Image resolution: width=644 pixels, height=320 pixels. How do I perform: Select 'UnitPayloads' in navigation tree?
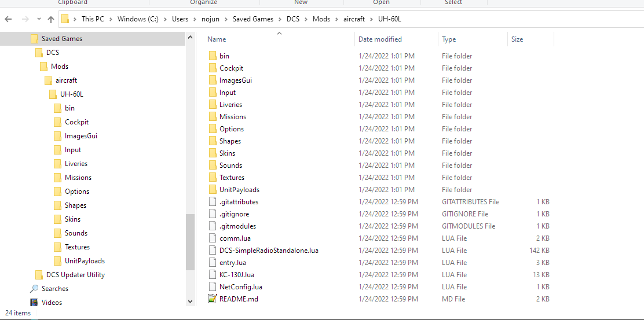[85, 261]
